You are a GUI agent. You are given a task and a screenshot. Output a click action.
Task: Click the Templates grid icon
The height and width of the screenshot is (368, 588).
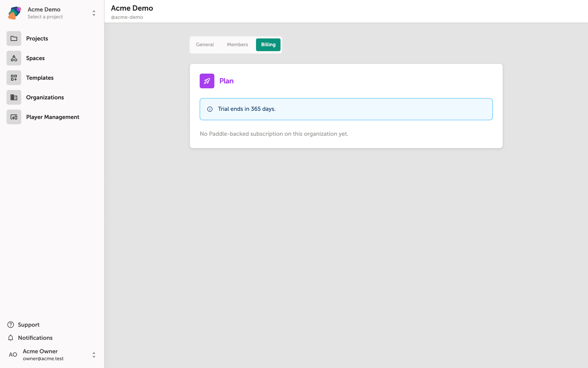click(14, 78)
